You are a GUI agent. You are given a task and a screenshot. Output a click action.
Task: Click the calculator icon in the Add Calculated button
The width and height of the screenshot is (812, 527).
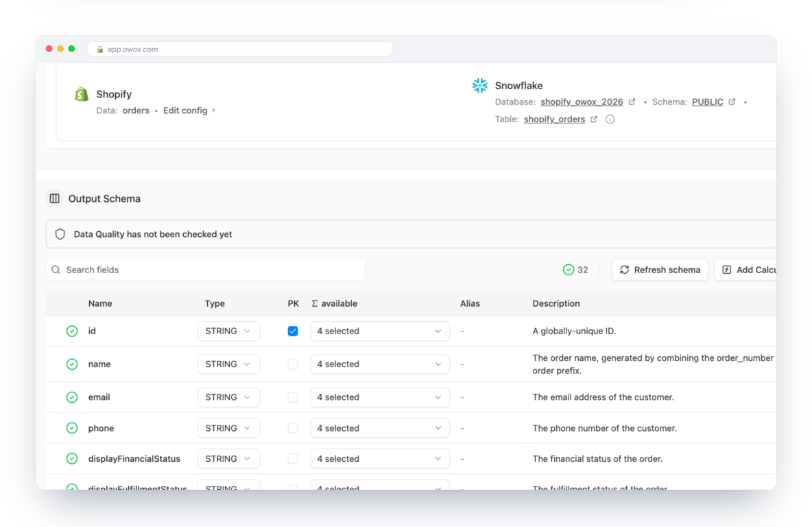(x=726, y=270)
